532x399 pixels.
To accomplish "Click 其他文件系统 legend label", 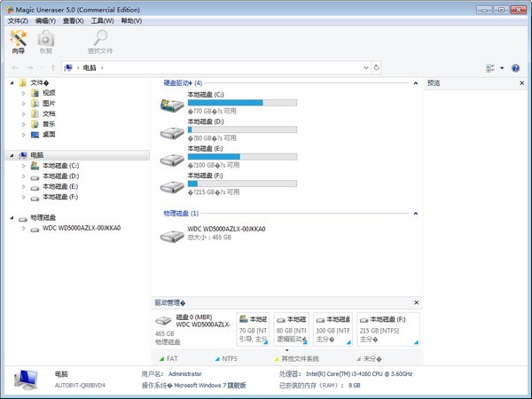I will [x=300, y=358].
